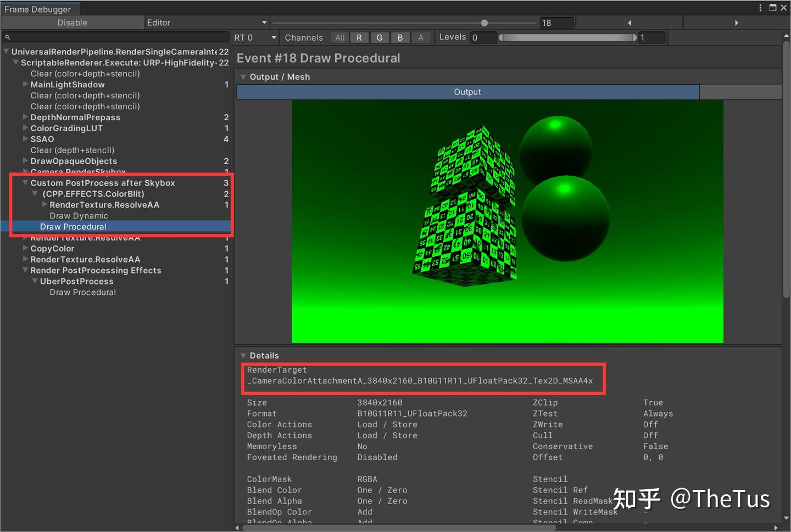Switch to the Output tab
Screen dimensions: 791x532
pyautogui.click(x=467, y=92)
